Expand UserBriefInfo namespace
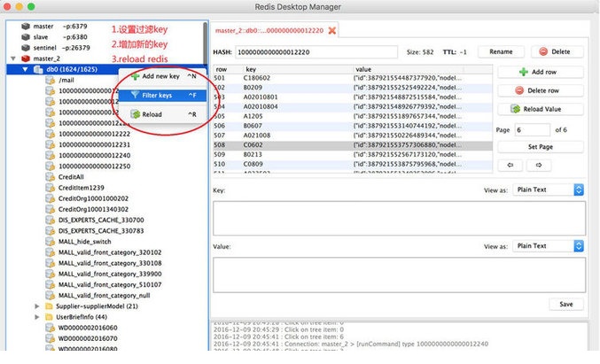This screenshot has height=364, width=600. coord(36,317)
